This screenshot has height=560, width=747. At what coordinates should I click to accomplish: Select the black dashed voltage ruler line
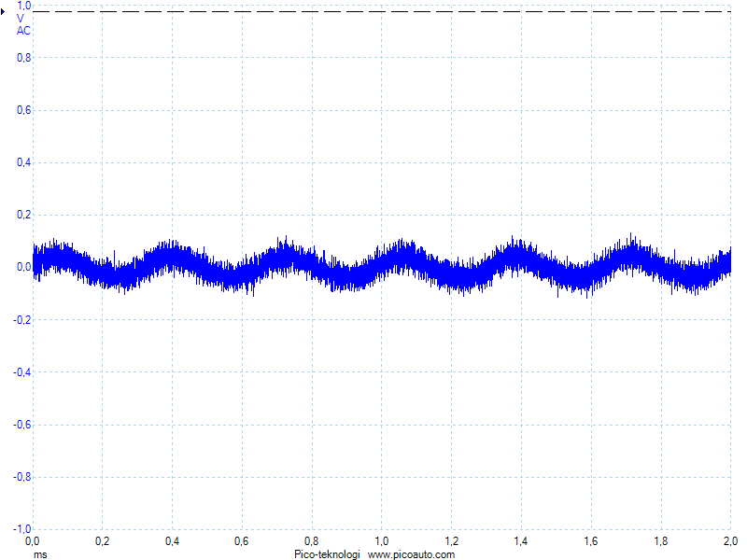(382, 11)
